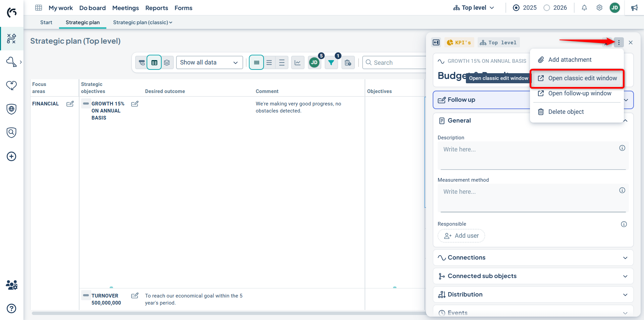Click the Add user button
This screenshot has width=644, height=320.
click(461, 236)
